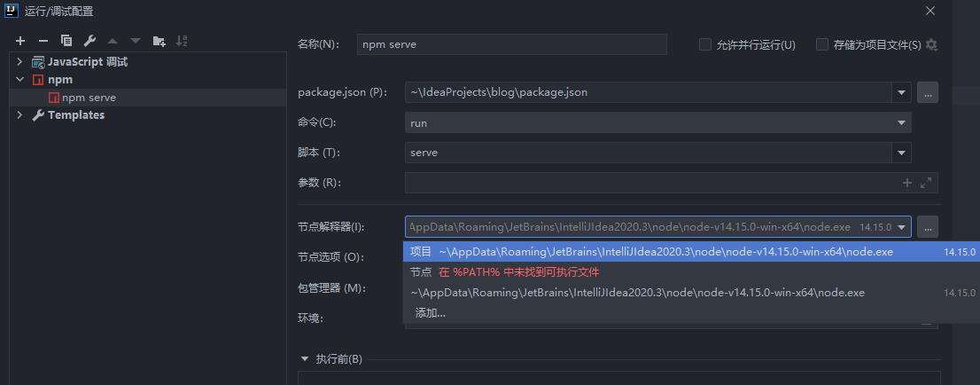Create new folder for configurations
The width and height of the screenshot is (980, 385).
(x=159, y=41)
